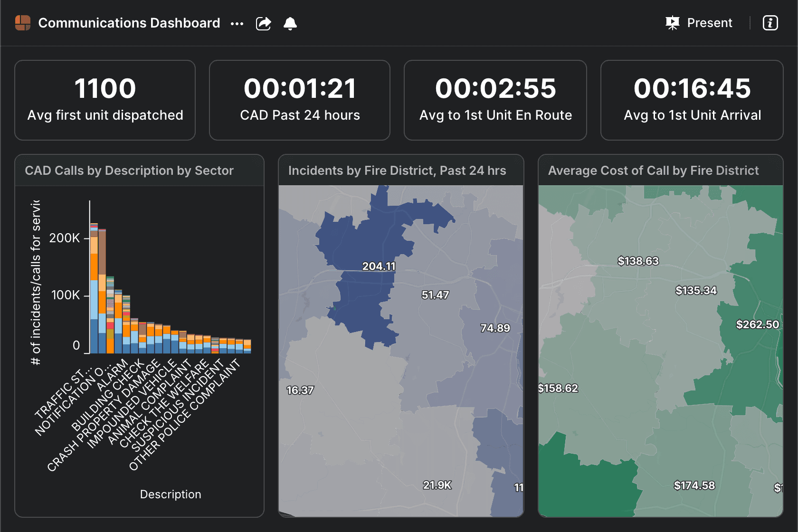Select the 1100 Avg first unit dispatched card
The width and height of the screenshot is (798, 532).
point(105,100)
